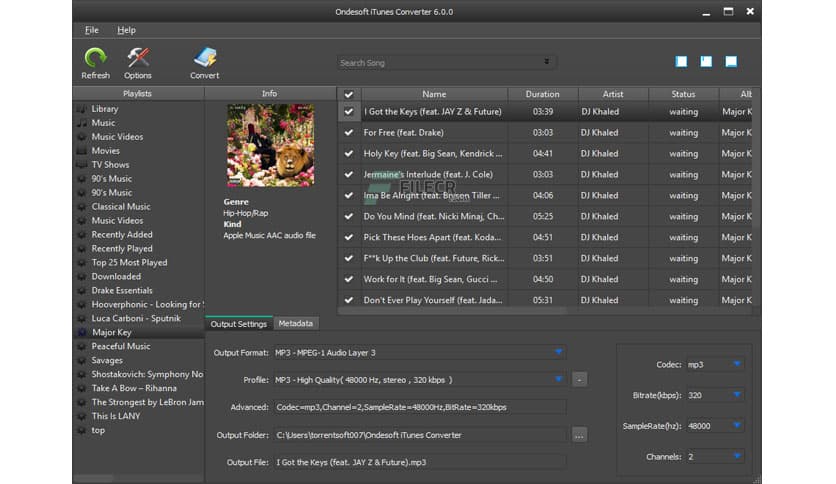Click the Movies playlist icon
836x484 pixels.
pyautogui.click(x=82, y=151)
